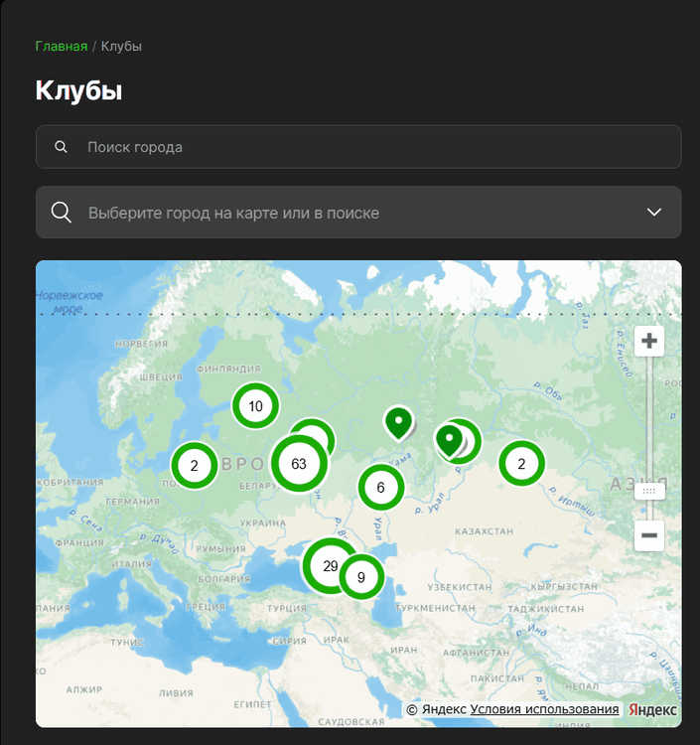Image resolution: width=700 pixels, height=745 pixels.
Task: Click the map zoom slider handle
Action: click(649, 492)
